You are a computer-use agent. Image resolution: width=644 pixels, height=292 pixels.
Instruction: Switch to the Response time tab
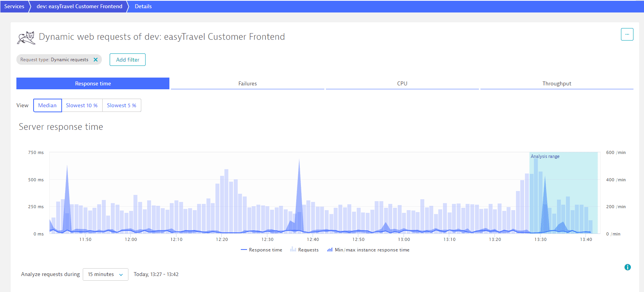click(x=93, y=83)
